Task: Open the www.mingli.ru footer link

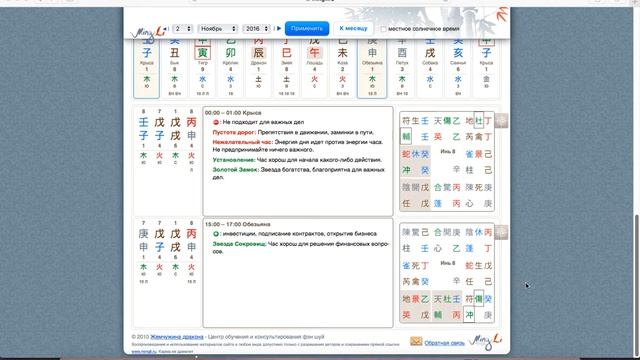Action: [144, 351]
